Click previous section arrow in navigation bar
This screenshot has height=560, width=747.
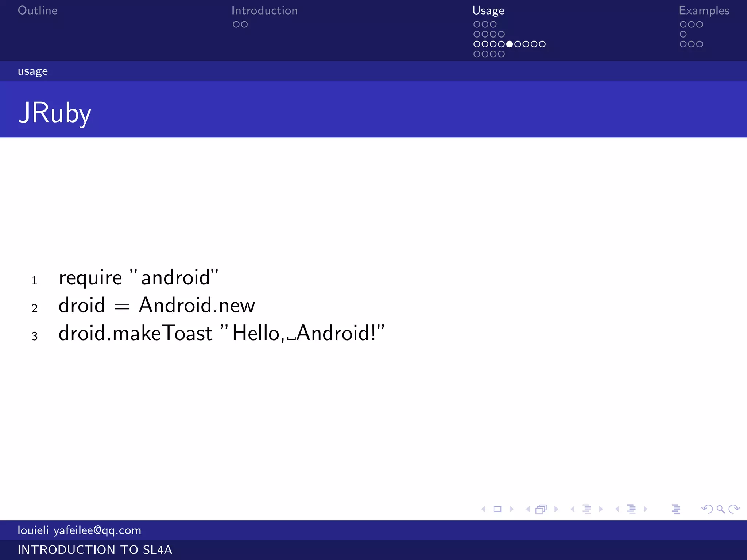pyautogui.click(x=617, y=509)
